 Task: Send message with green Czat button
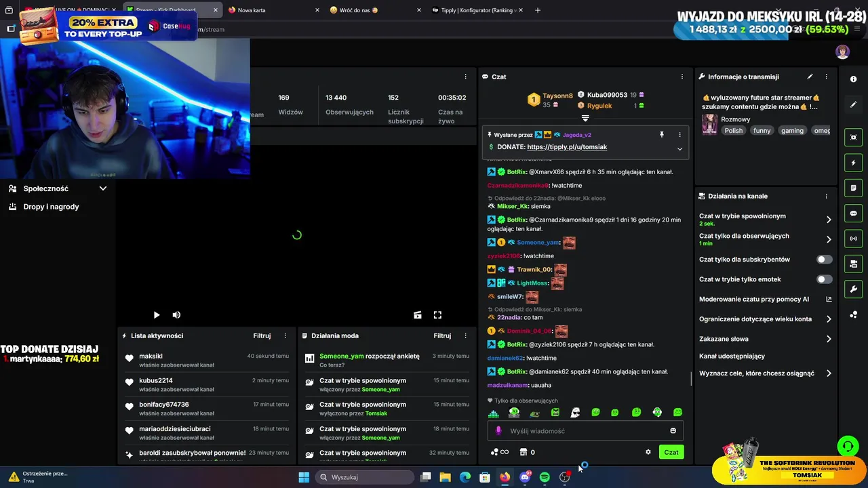coord(671,452)
